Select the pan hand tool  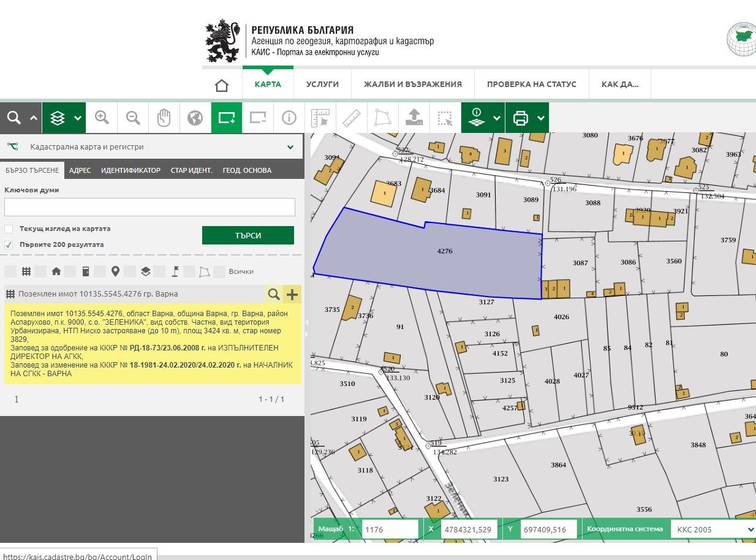click(164, 118)
